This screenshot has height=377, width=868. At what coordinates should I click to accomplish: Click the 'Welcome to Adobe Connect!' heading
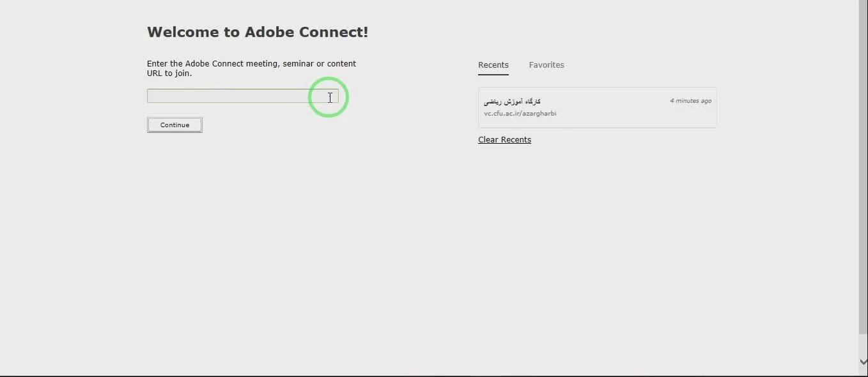click(258, 32)
